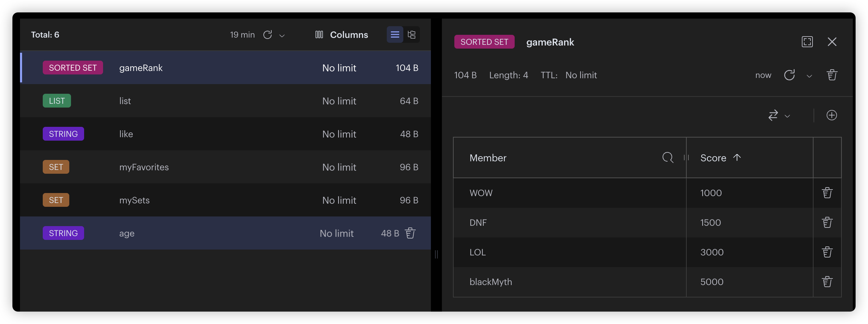Search members using magnifier icon
The width and height of the screenshot is (868, 324).
pyautogui.click(x=667, y=158)
